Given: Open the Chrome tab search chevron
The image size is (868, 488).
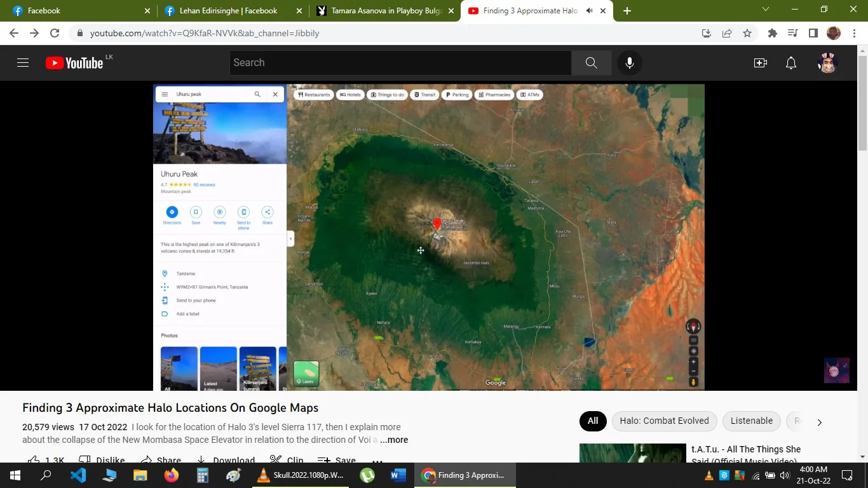Looking at the screenshot, I should click(766, 10).
